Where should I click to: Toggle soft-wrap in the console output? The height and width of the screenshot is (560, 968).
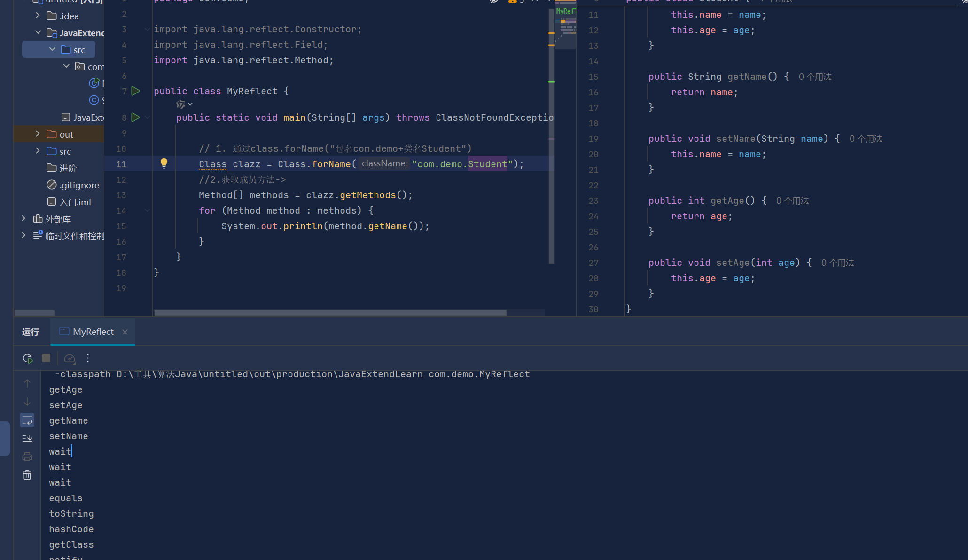pyautogui.click(x=27, y=420)
